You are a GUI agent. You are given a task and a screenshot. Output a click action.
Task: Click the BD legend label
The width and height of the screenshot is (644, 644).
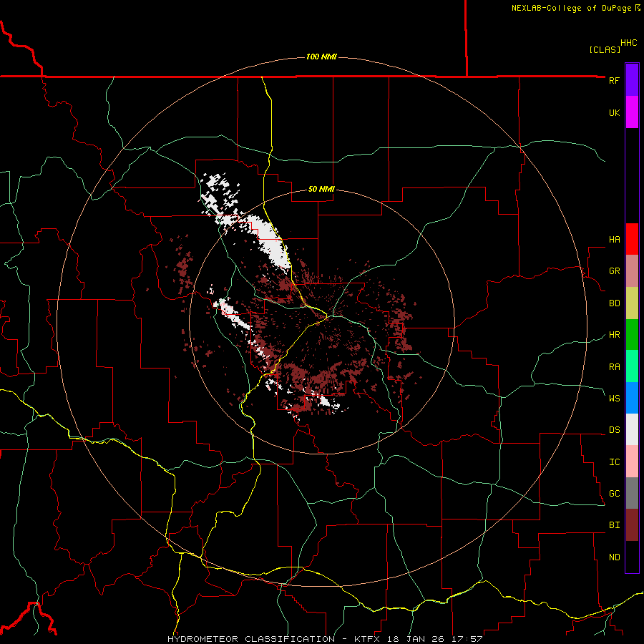tap(615, 303)
